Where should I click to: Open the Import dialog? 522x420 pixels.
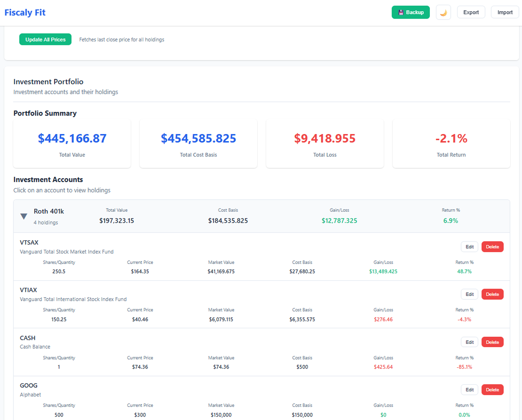click(x=505, y=12)
